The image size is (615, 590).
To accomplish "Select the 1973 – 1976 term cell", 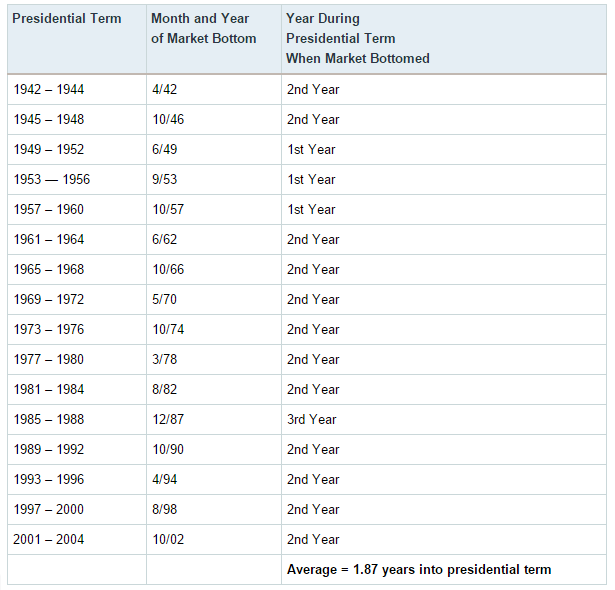I will (x=49, y=329).
